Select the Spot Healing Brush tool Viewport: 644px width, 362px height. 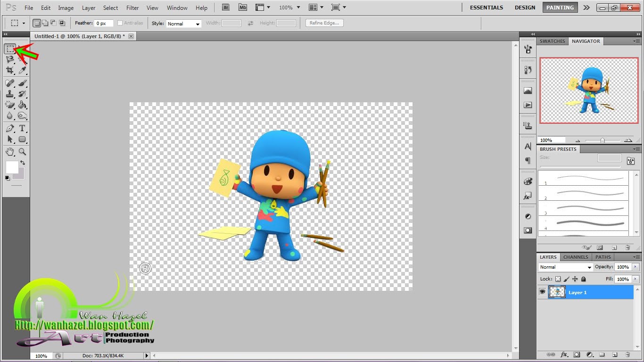10,83
